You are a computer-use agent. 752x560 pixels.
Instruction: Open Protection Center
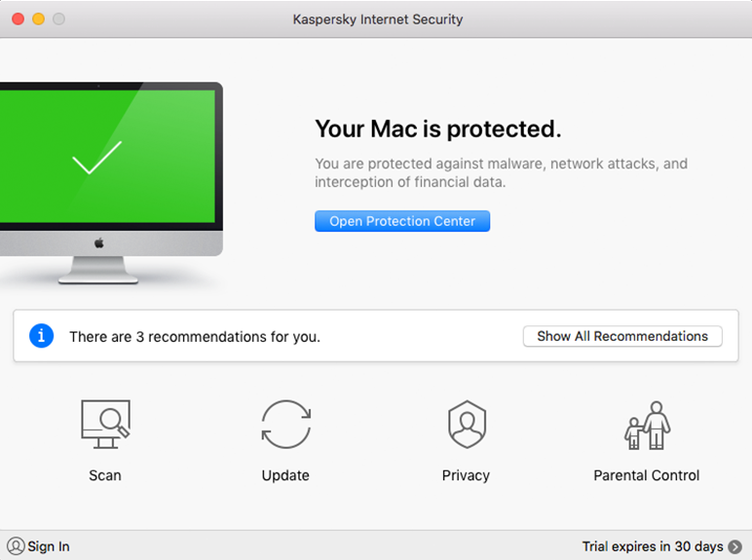coord(402,221)
